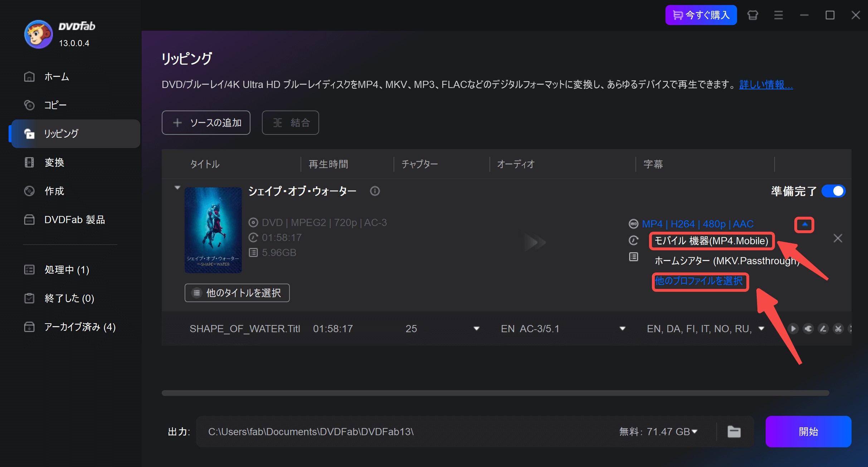Collapse the output profile dropdown arrow
Screen dimensions: 868x467
coord(805,225)
